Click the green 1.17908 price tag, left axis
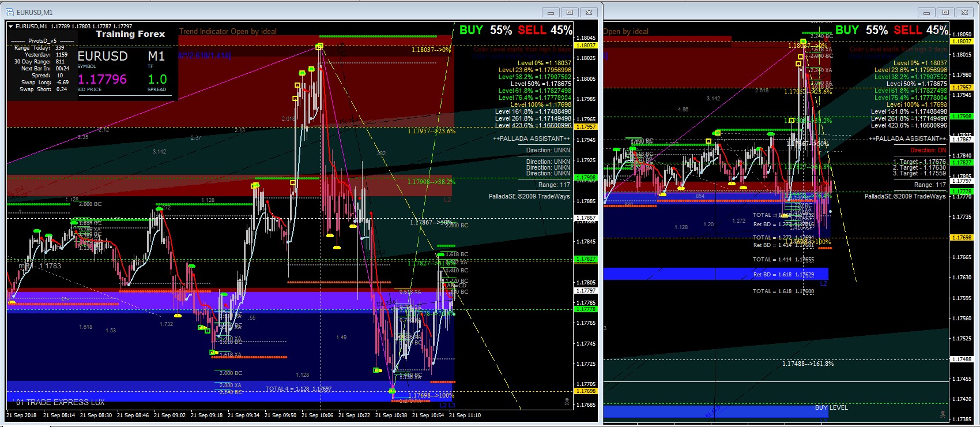This screenshot has height=427, width=980. pos(586,178)
